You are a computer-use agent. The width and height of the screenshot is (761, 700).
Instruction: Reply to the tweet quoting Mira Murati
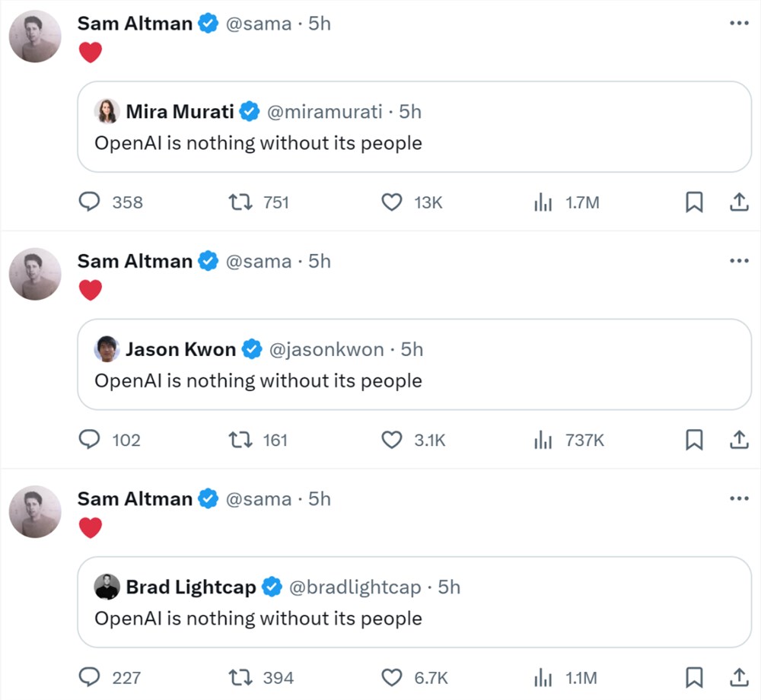tap(89, 202)
